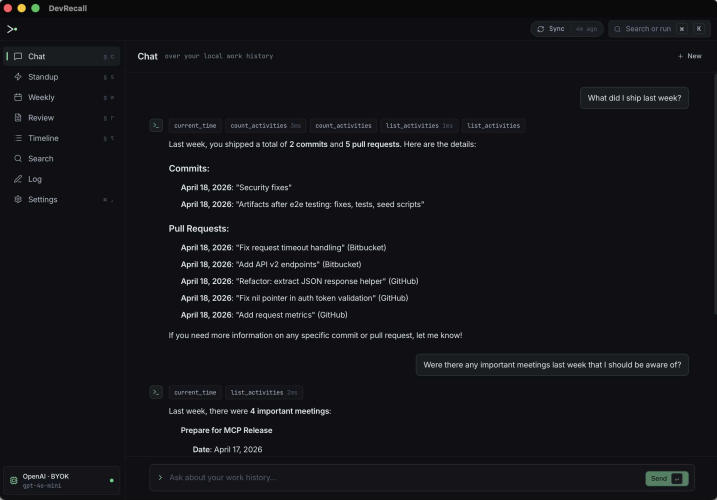Switch to the Chat sidebar item
The width and height of the screenshot is (717, 500).
point(62,56)
